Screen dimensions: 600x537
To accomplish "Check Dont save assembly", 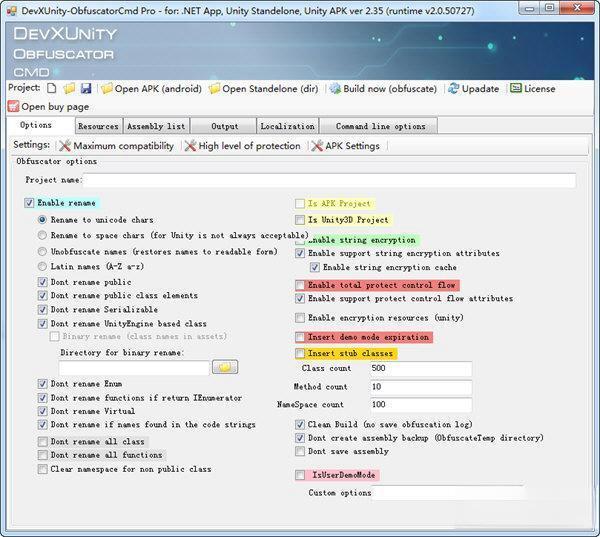I will (300, 451).
